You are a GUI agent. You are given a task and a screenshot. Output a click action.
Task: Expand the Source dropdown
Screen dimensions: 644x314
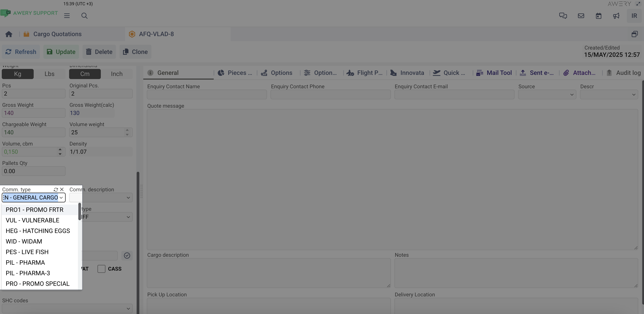coord(547,95)
